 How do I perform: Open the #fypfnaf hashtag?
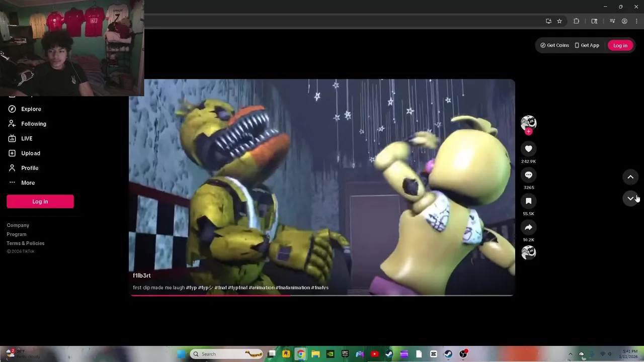tap(237, 288)
